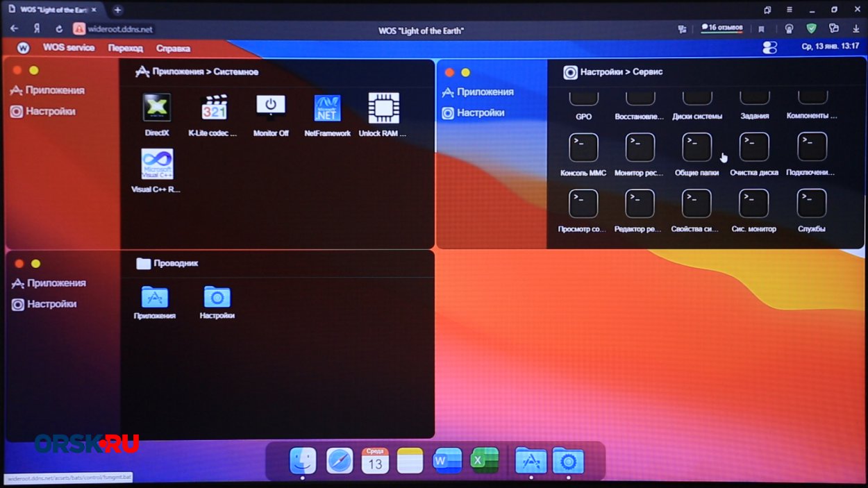Viewport: 868px width, 488px height.
Task: Click the Monitor Off icon
Action: point(271,108)
